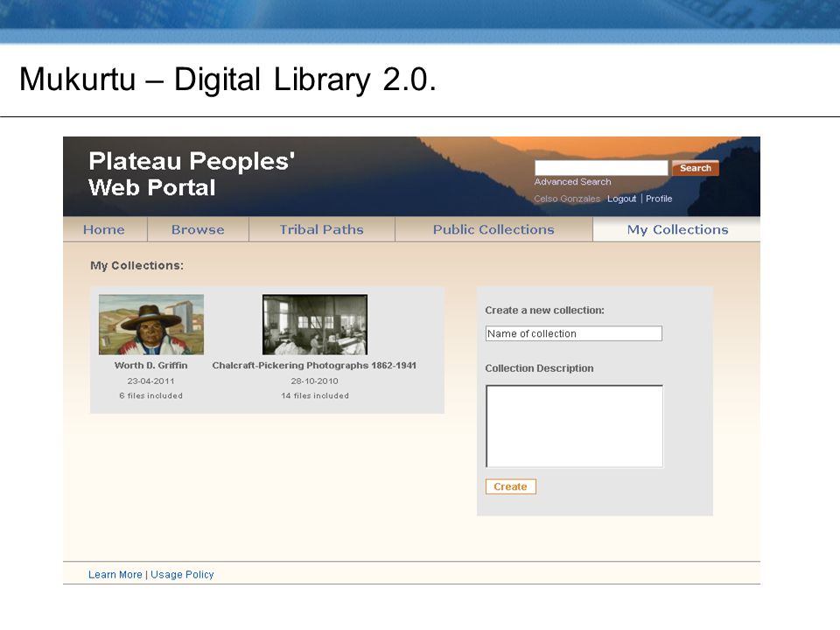Click the 'My Collections:' heading
840x630 pixels.
click(x=137, y=266)
